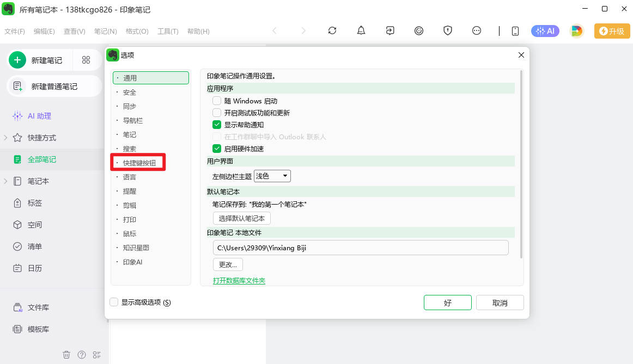
Task: Open notifications bell icon
Action: 361,30
